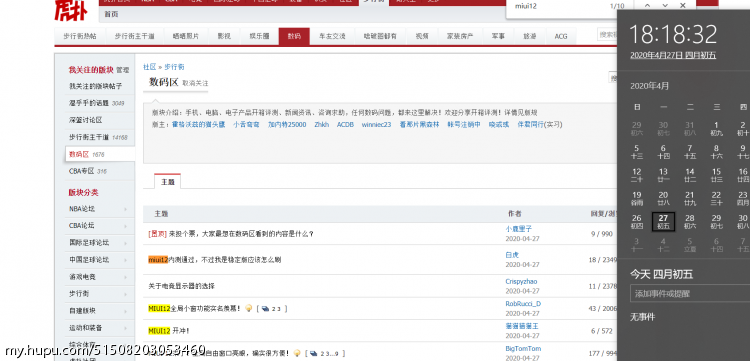The width and height of the screenshot is (750, 361).
Task: Expand the NBA论坛 category chevron
Action: tap(125, 209)
